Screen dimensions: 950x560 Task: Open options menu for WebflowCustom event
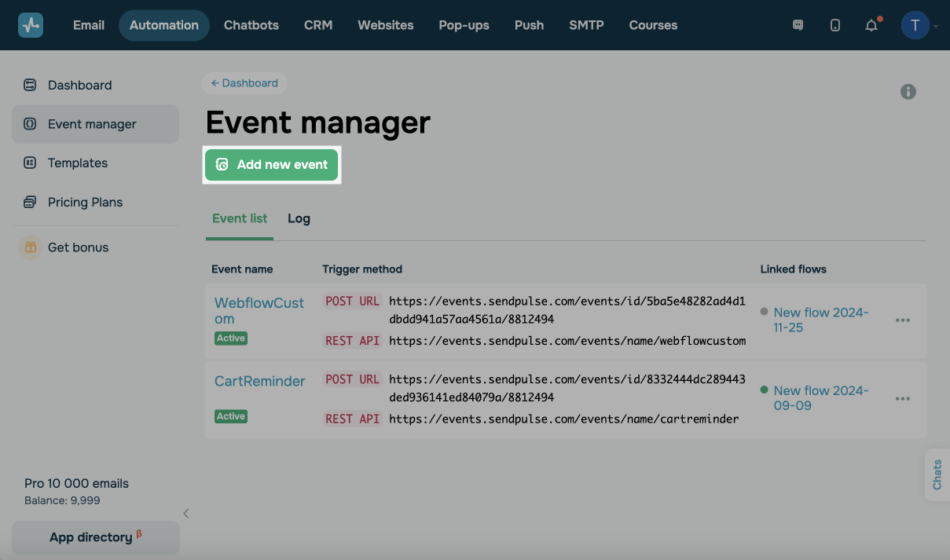point(903,320)
